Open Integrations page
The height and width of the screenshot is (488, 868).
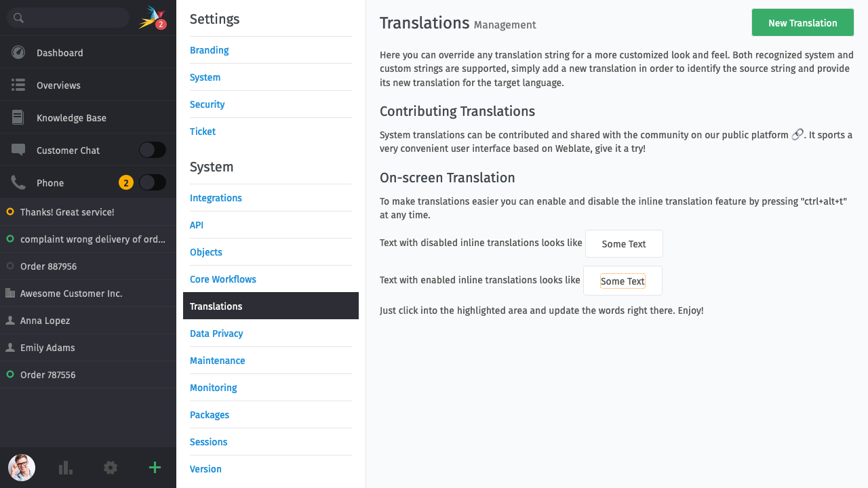216,198
